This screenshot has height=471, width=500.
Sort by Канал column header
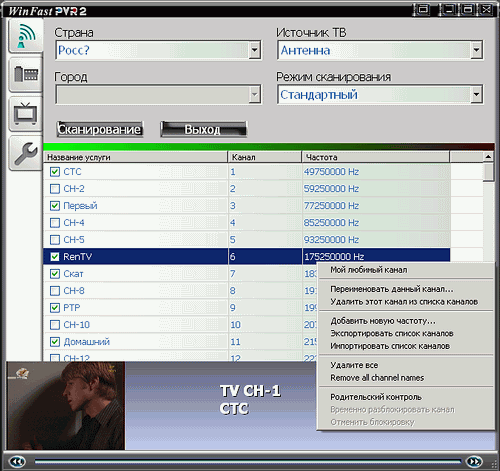(x=265, y=157)
